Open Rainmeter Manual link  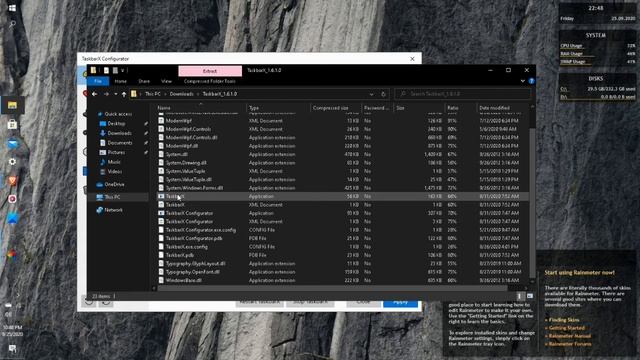tap(569, 336)
